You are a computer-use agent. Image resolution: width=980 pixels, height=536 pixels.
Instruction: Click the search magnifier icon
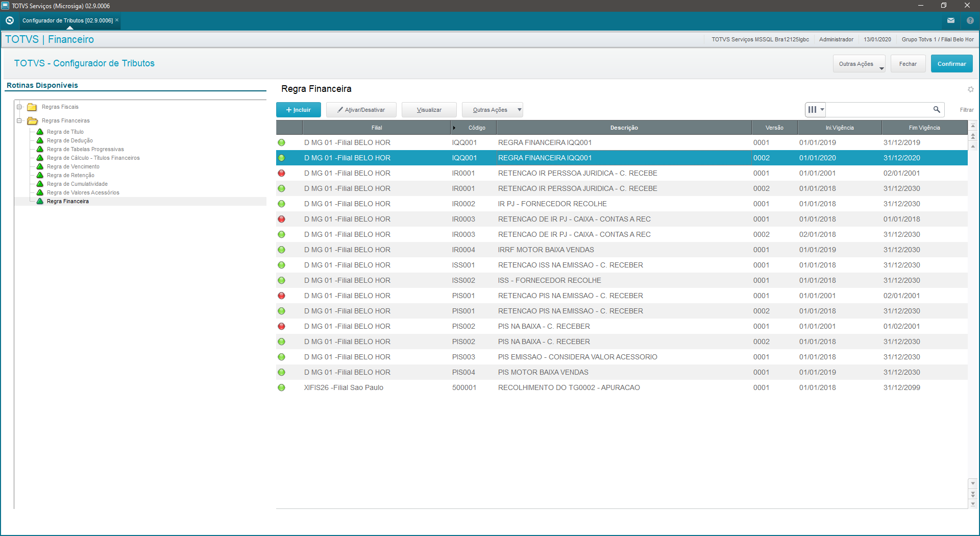coord(937,109)
